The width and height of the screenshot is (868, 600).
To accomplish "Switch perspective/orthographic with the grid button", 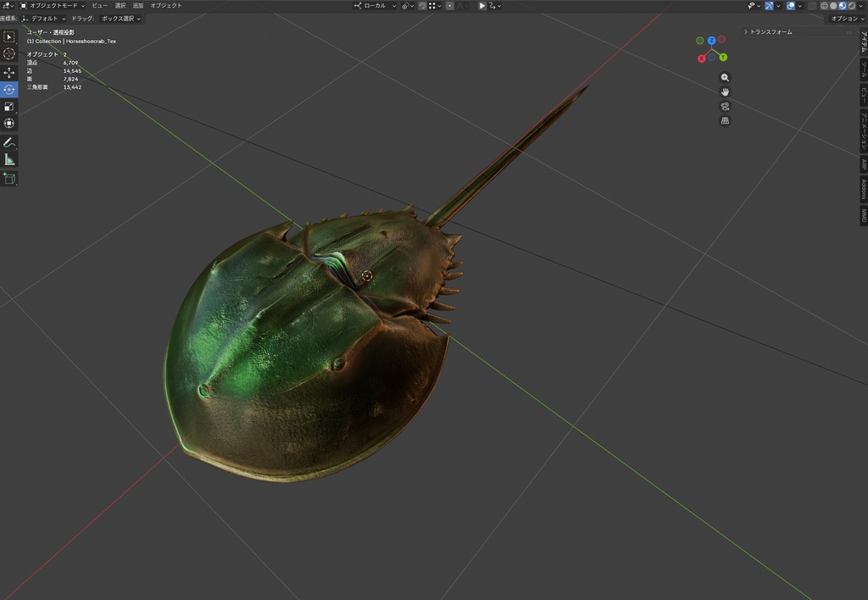I will click(x=725, y=120).
